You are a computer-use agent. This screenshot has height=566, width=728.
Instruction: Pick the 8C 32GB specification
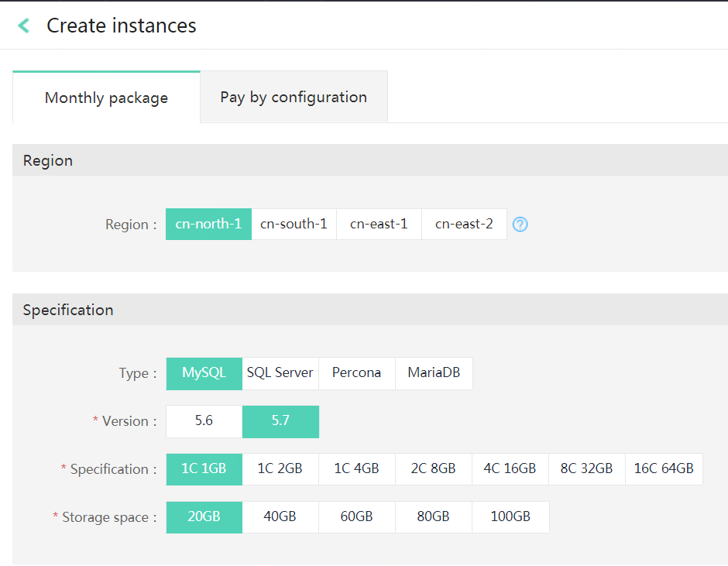click(x=587, y=469)
